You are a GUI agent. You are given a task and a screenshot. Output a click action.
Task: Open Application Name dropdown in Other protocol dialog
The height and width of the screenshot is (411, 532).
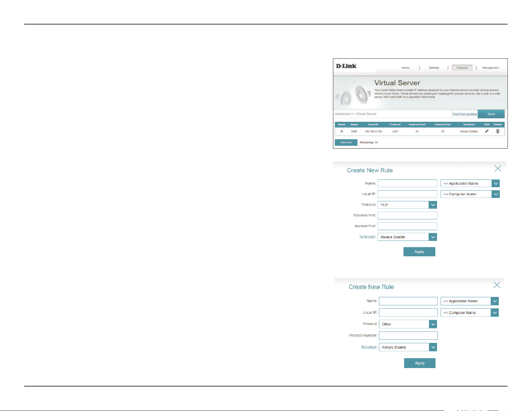pyautogui.click(x=470, y=301)
